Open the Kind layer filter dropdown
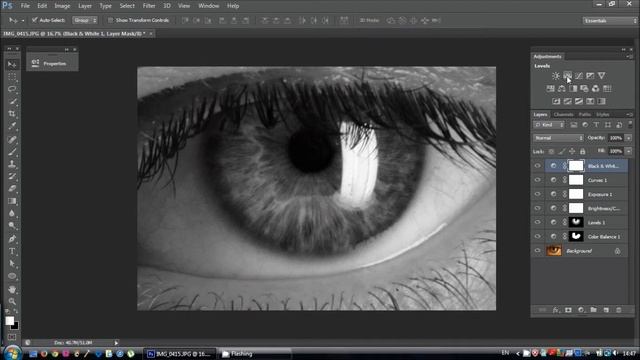 [x=549, y=124]
